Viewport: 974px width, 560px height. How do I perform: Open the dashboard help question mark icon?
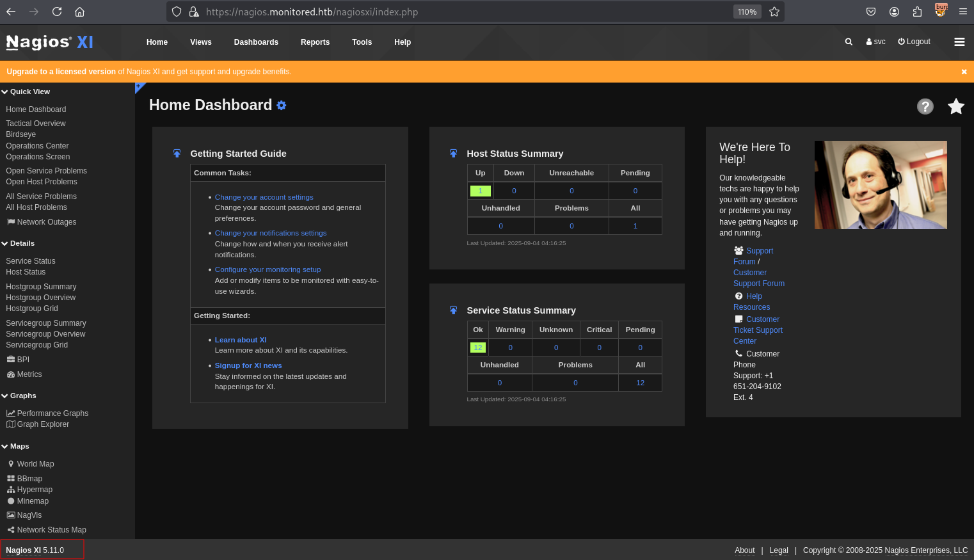[925, 106]
